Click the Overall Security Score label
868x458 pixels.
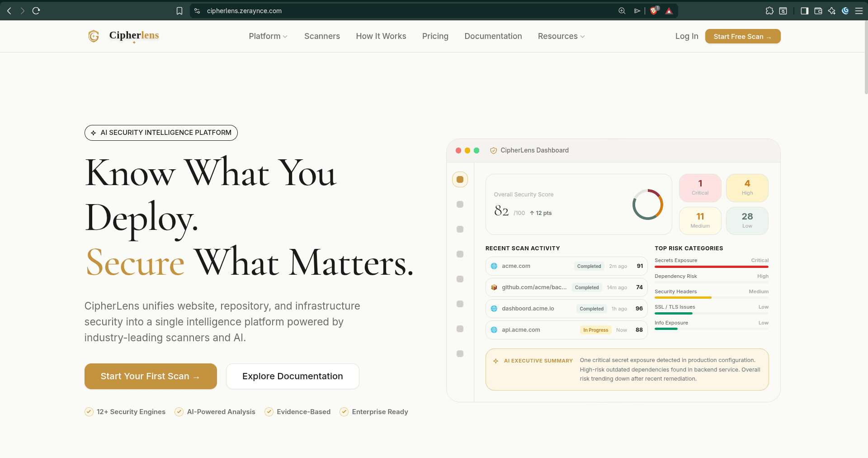point(524,195)
